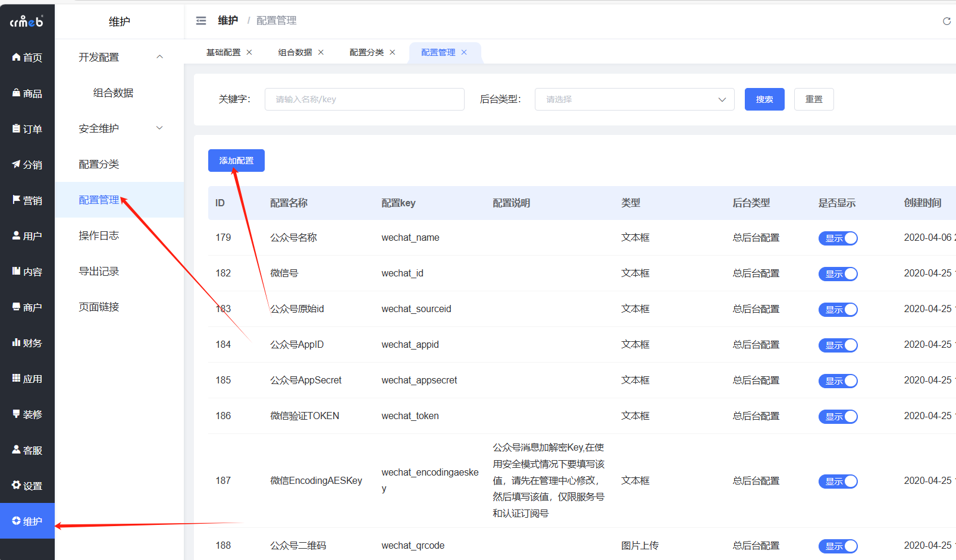Viewport: 956px width, 560px height.
Task: Toggle 显示 switch for wechat_appid row
Action: 838,345
